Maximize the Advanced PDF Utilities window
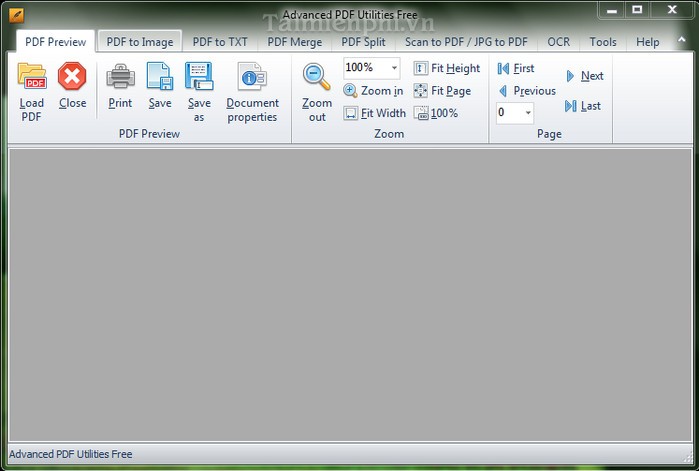The height and width of the screenshot is (471, 699). pos(637,10)
